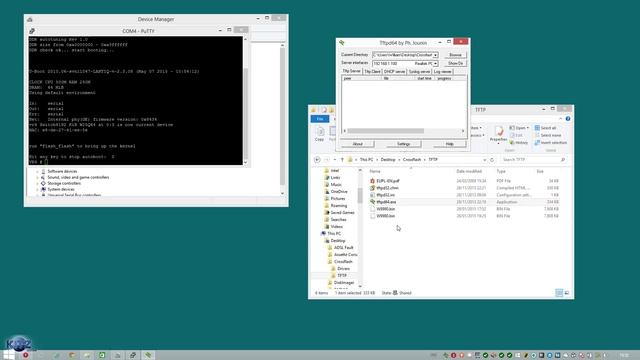Click Show Dir button in Tftpd64
640x360 pixels.
click(455, 63)
